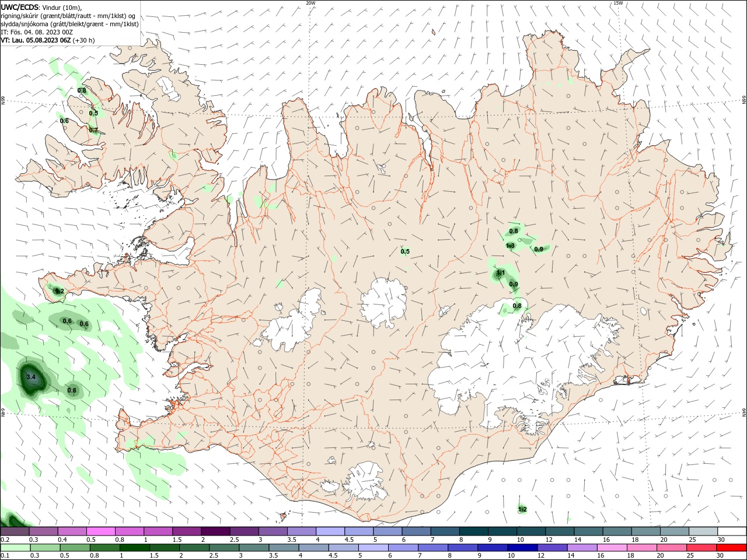The image size is (747, 560).
Task: Pick upper legend swatch for 18–20 grey-teal
Action: click(645, 531)
